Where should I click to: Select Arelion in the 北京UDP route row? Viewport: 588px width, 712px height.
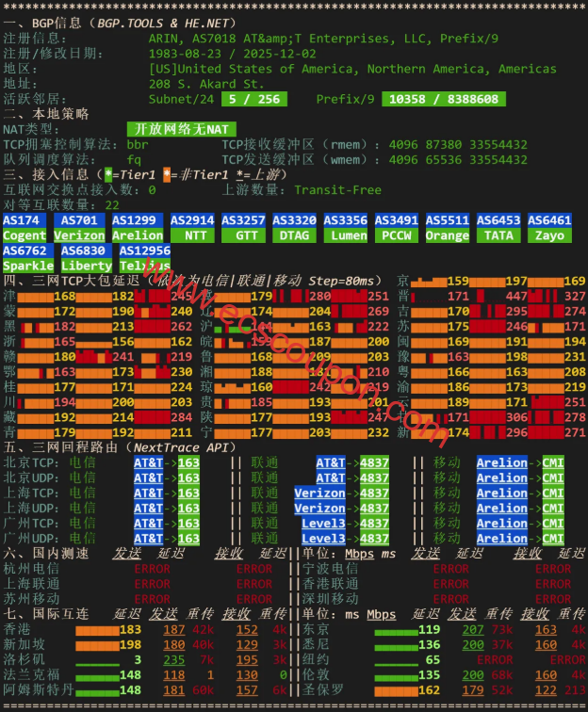[501, 478]
